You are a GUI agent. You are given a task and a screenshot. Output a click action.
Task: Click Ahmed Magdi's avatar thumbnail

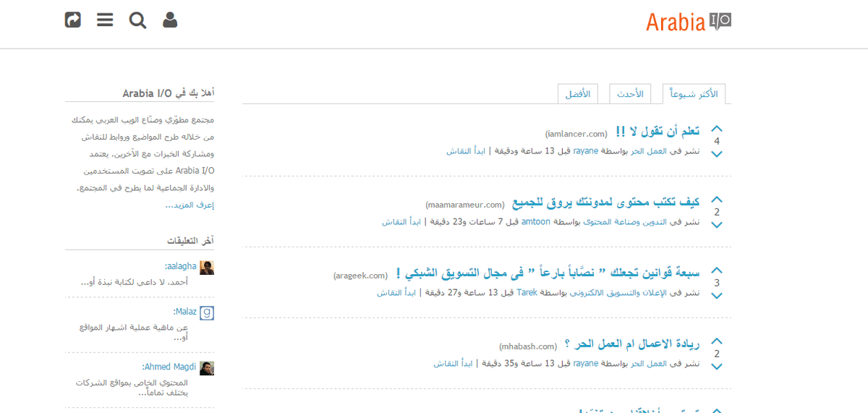pos(207,367)
